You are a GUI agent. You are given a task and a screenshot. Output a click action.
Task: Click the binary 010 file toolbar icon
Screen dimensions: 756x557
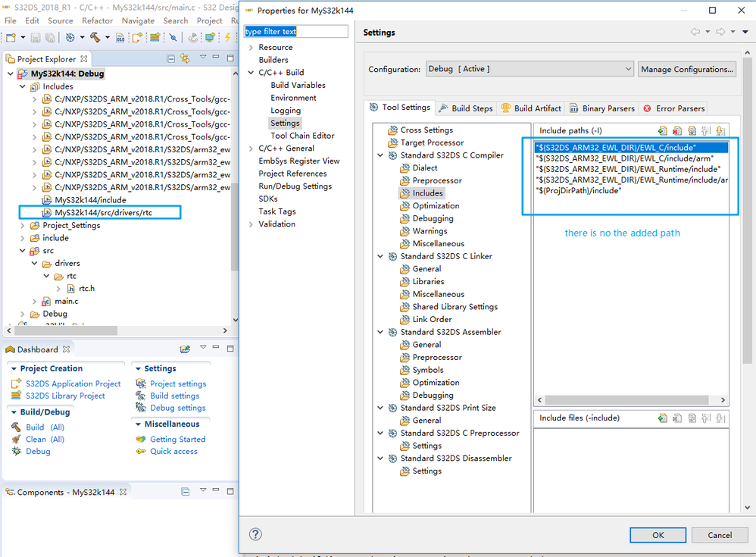[x=120, y=37]
